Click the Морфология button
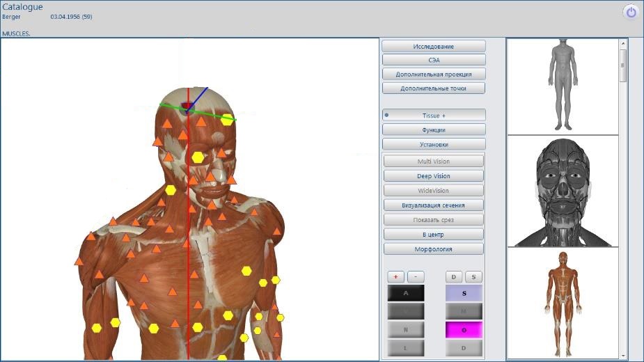Screen dimensions: 644x362 point(434,249)
